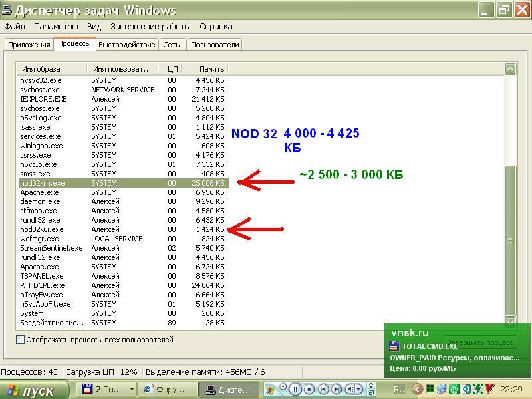The image size is (532, 399).
Task: Click the red V antivirus tray icon
Action: point(490,389)
